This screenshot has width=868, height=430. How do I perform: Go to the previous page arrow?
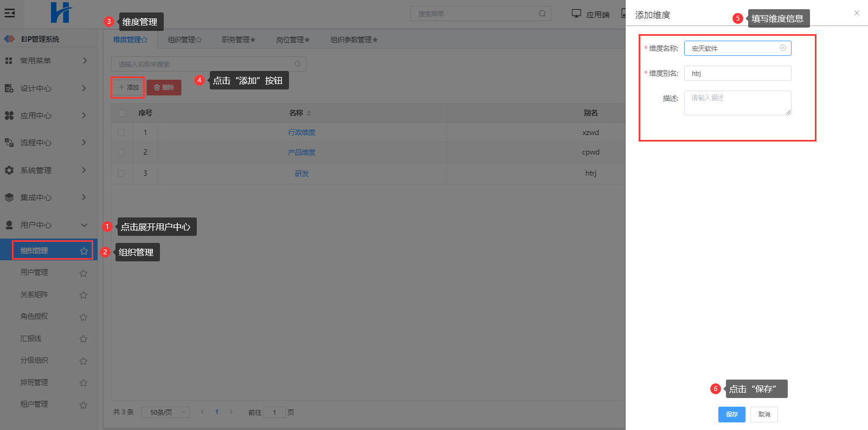(x=202, y=412)
